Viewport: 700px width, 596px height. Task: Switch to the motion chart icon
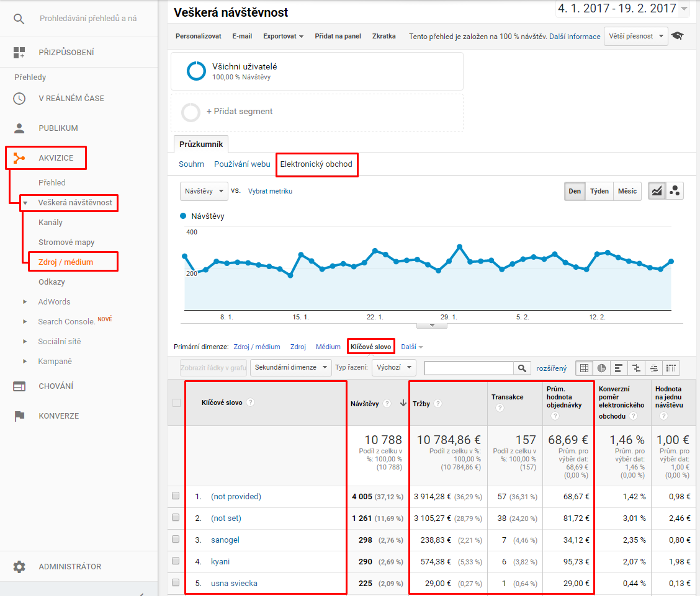[x=675, y=191]
